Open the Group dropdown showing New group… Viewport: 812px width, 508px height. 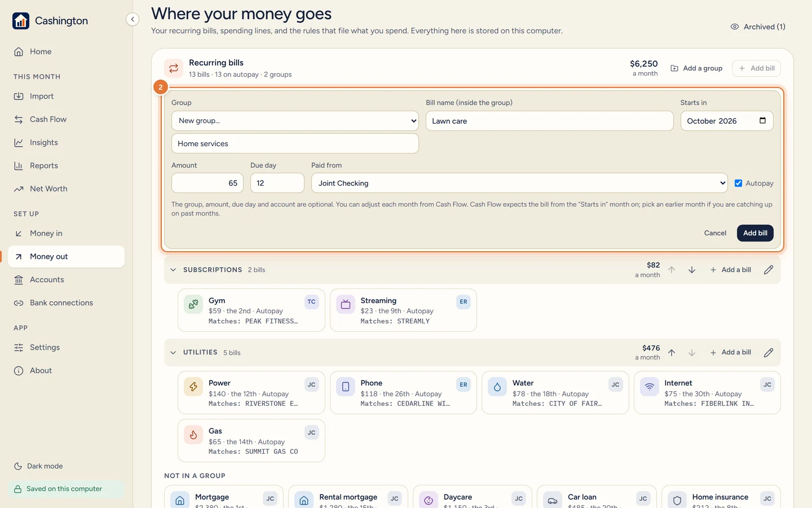295,121
